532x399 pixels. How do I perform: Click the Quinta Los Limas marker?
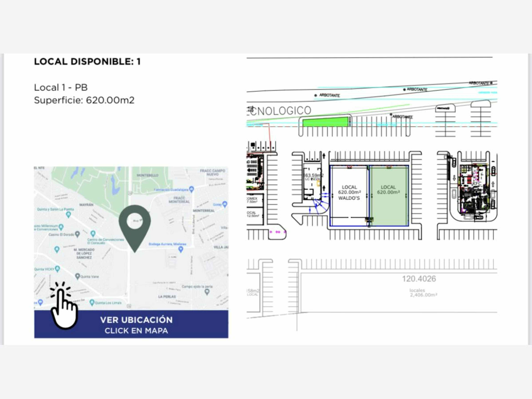click(x=92, y=302)
